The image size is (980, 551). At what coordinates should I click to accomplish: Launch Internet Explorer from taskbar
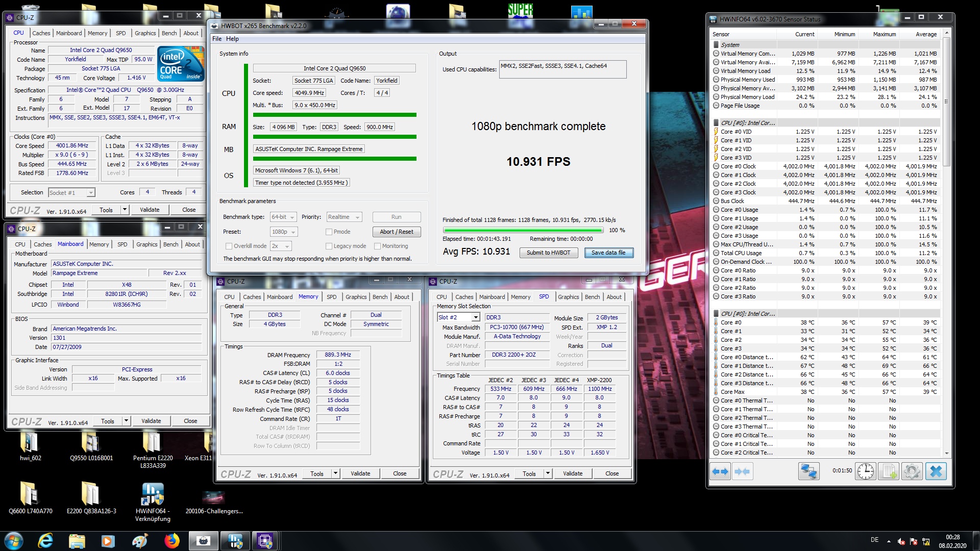coord(45,541)
